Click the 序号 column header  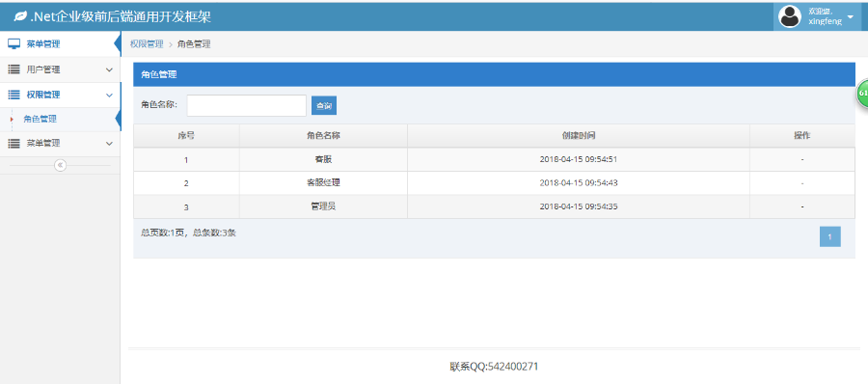coord(186,135)
